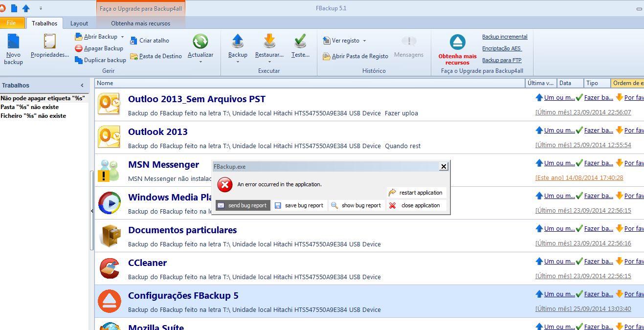Click the Restaurar orange arrow icon

(x=269, y=41)
